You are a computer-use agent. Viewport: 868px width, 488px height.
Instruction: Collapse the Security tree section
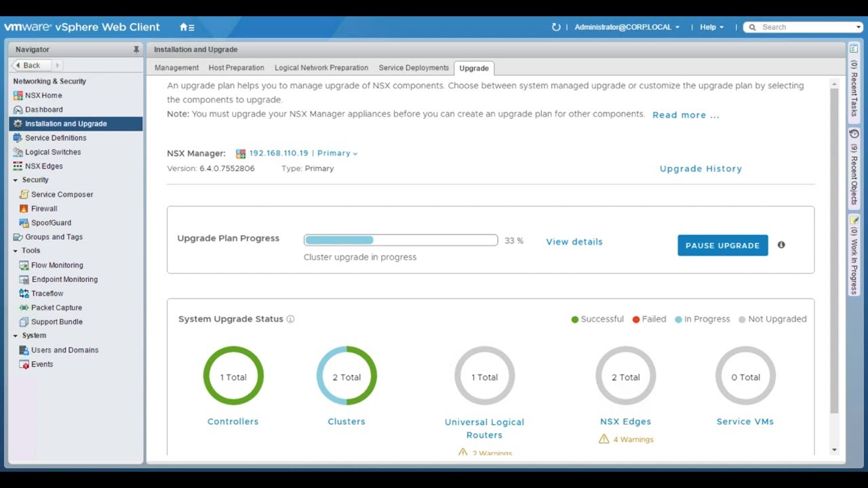(x=16, y=180)
